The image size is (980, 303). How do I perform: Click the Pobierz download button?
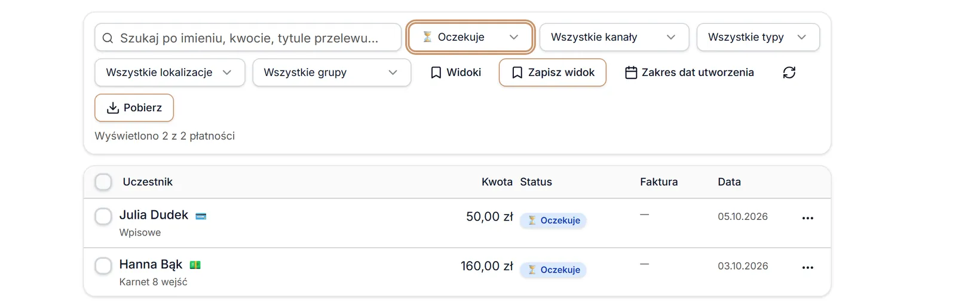click(x=134, y=108)
